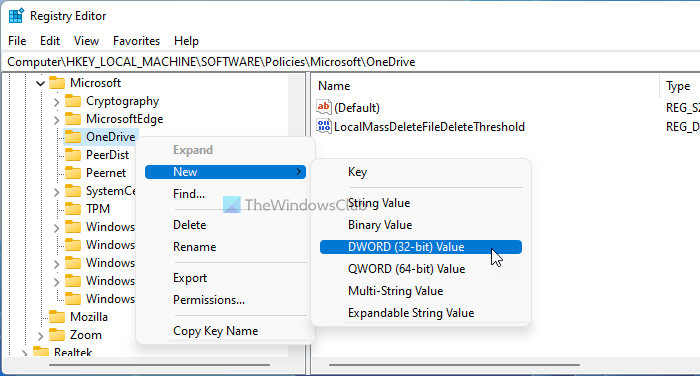This screenshot has width=700, height=376.
Task: Select the TPM key label
Action: (x=98, y=209)
